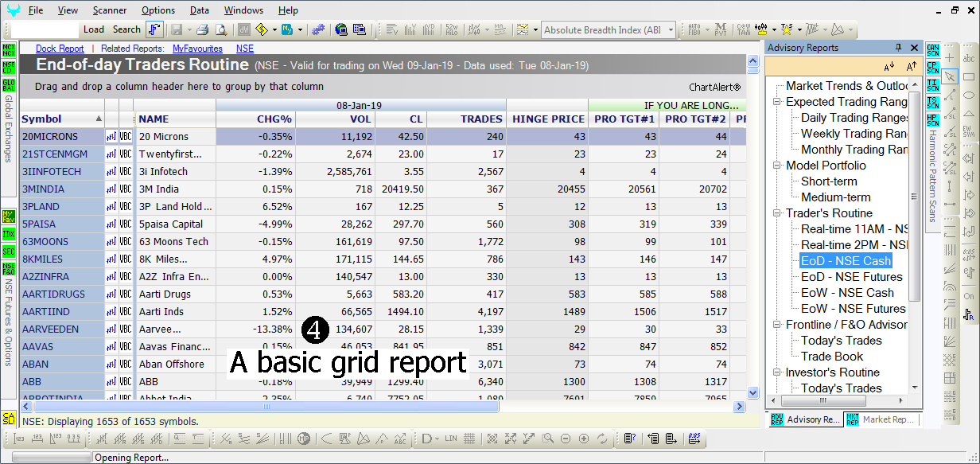Select EoD - NSE Futures report

pyautogui.click(x=851, y=277)
